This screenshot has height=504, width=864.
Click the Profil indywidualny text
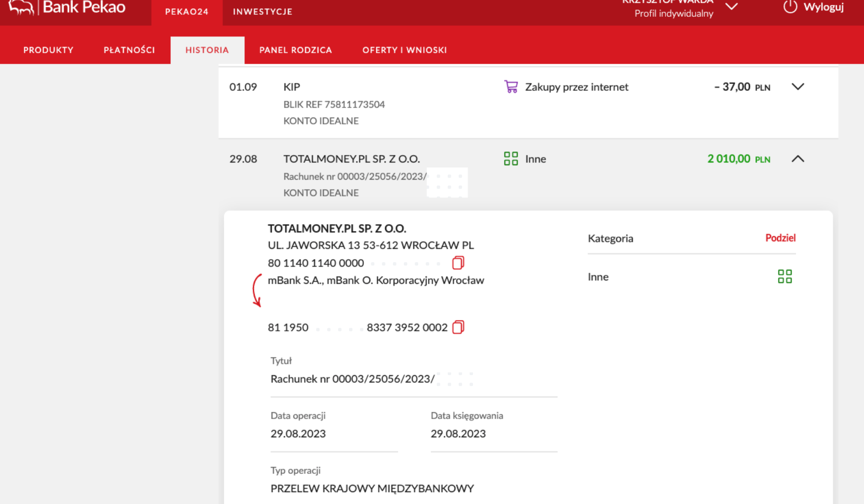(674, 13)
